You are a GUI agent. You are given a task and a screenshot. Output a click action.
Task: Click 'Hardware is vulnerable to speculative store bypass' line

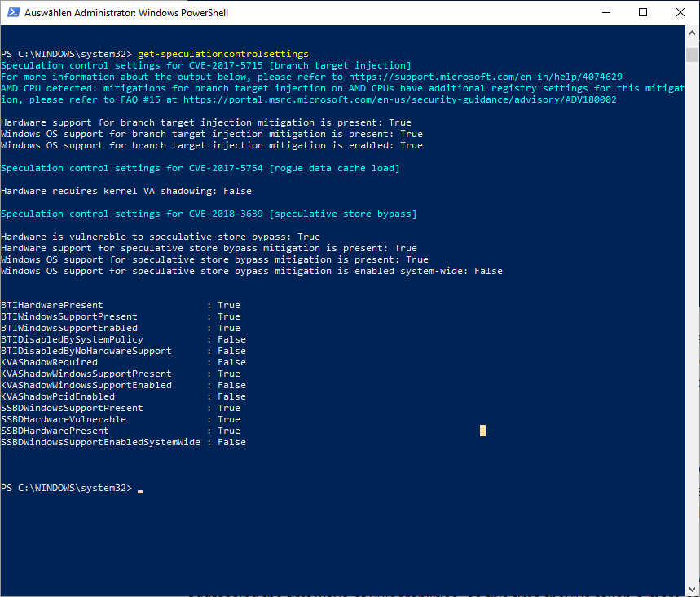coord(161,237)
